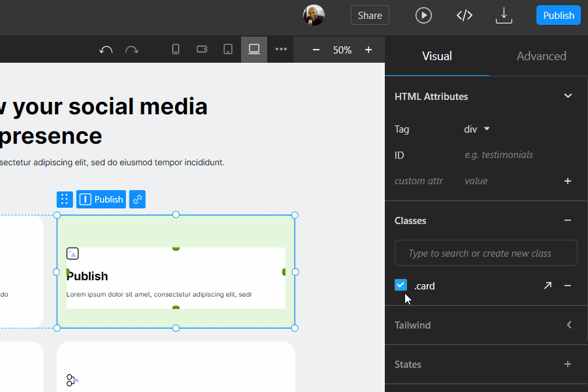Collapse the Classes section
Screen dimensions: 588x392
pyautogui.click(x=568, y=220)
